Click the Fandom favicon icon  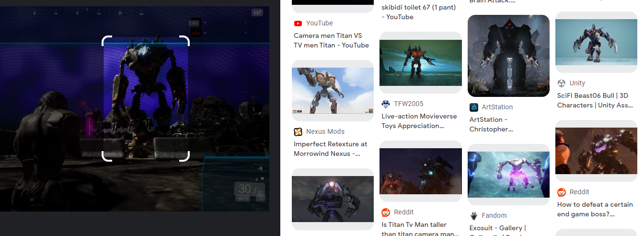[x=474, y=215]
